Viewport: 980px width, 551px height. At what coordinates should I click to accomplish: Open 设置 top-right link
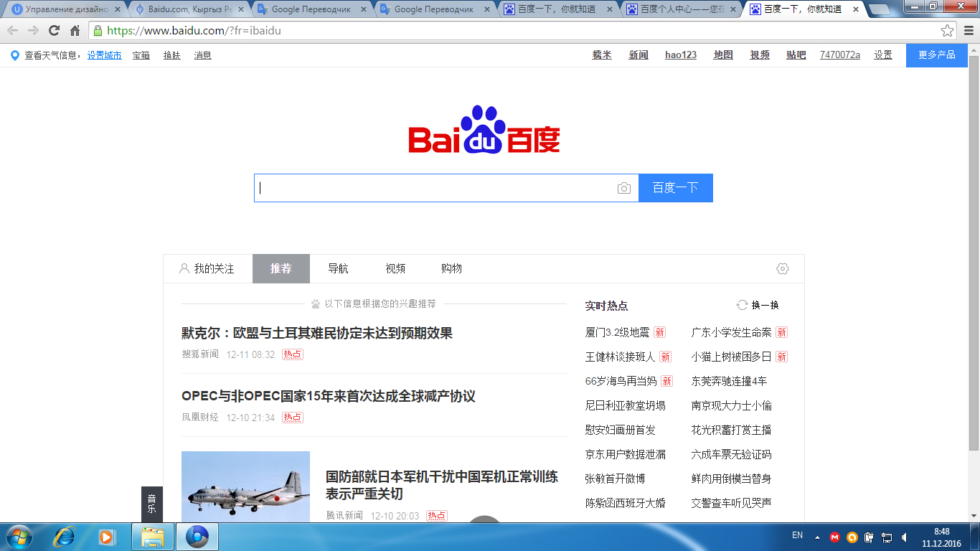click(x=883, y=55)
